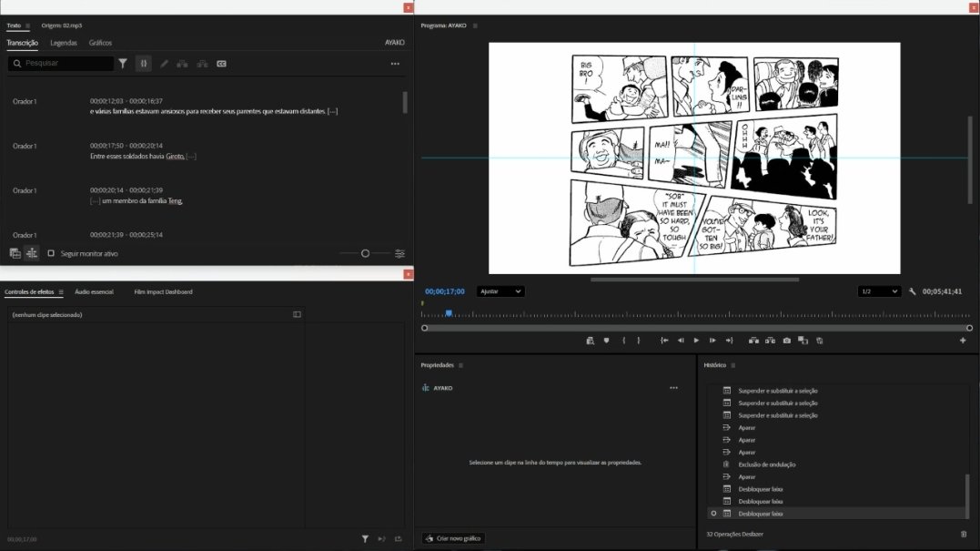The width and height of the screenshot is (980, 551).
Task: Click the CC create captions icon
Action: (221, 63)
